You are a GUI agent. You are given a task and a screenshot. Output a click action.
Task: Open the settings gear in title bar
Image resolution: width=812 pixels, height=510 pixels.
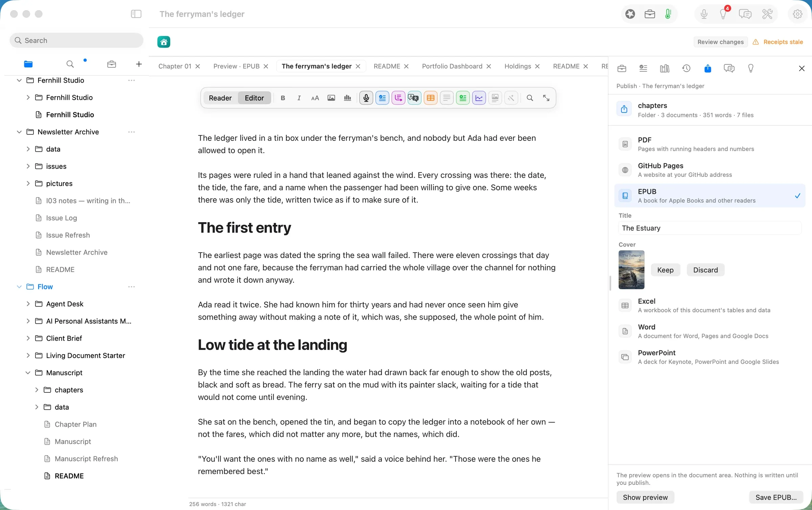pyautogui.click(x=797, y=14)
